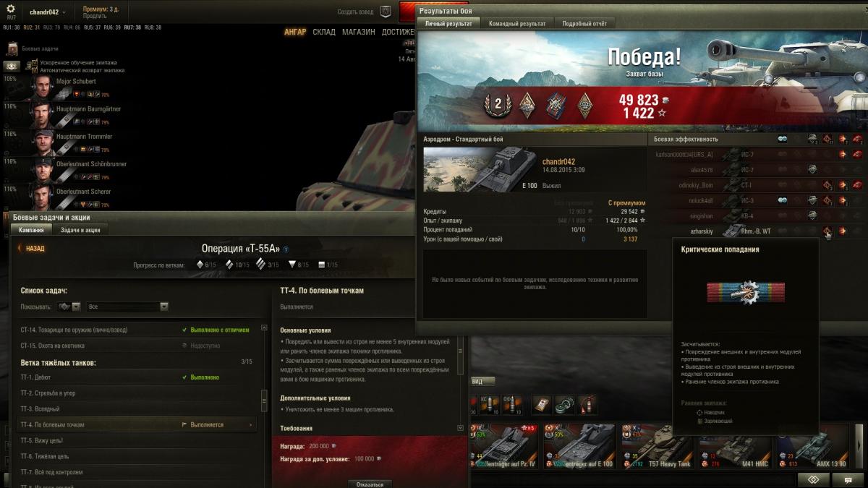This screenshot has height=488, width=868.
Task: Select the fire extinguisher consumable slot
Action: tap(588, 405)
